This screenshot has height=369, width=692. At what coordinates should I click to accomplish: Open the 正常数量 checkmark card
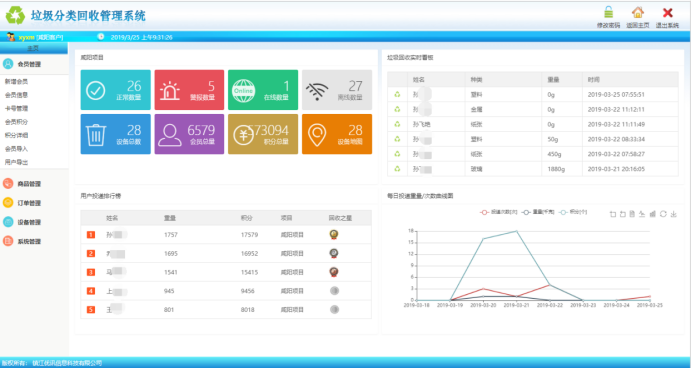pos(115,90)
